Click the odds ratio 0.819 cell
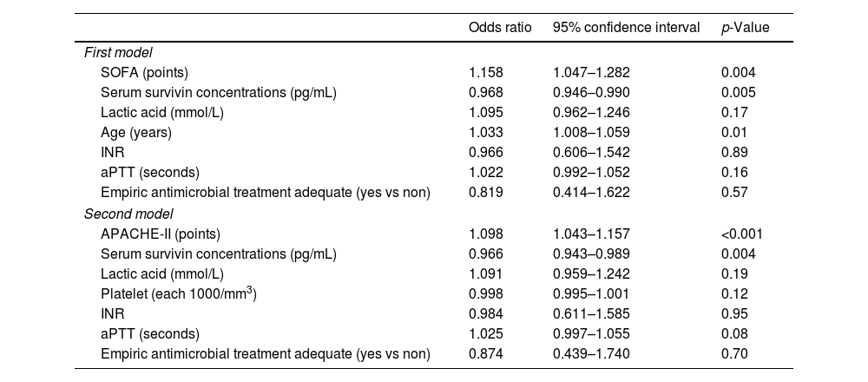Screen dimensions: 868x382 tap(485, 193)
